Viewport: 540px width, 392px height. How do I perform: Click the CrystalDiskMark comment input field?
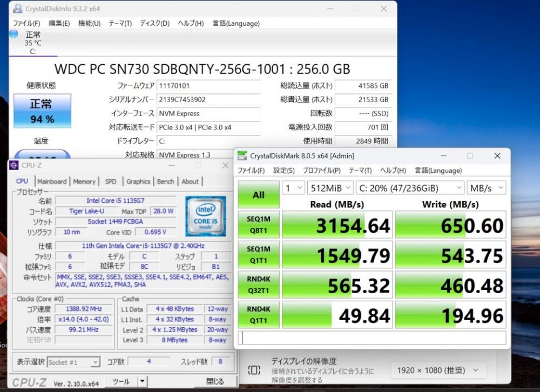(x=372, y=337)
